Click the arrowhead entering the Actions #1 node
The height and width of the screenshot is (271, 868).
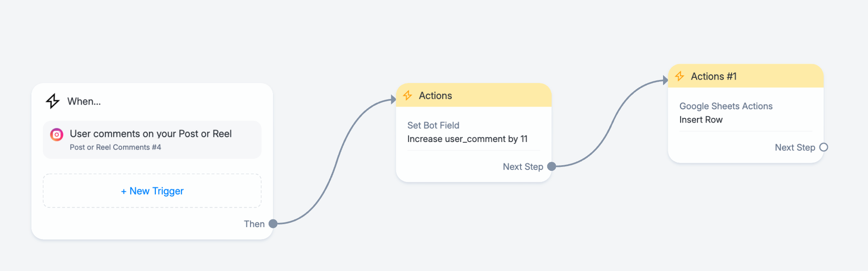(x=665, y=80)
